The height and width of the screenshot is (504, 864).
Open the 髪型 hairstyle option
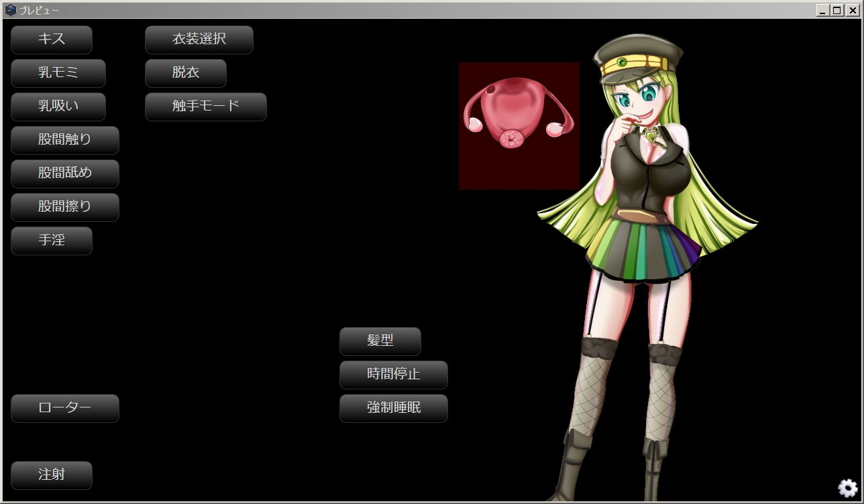pyautogui.click(x=380, y=341)
